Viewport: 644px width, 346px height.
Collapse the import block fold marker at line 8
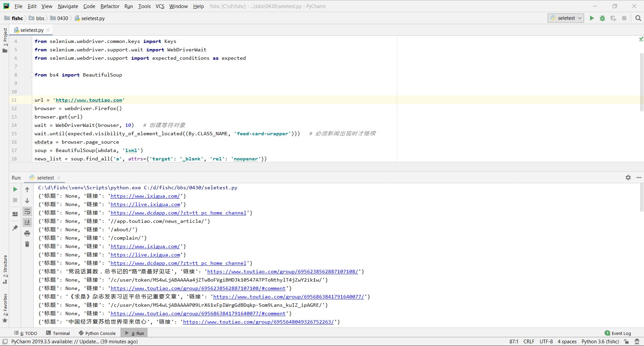click(x=32, y=75)
